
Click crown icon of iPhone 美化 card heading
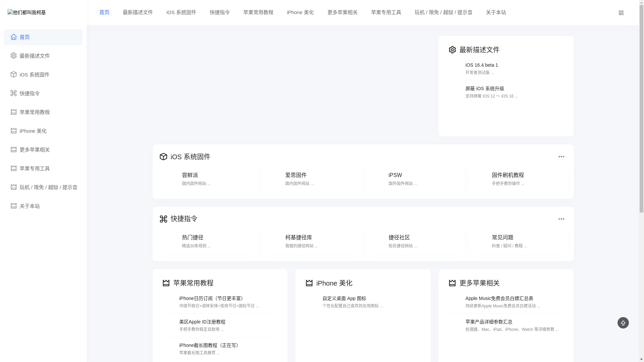pyautogui.click(x=309, y=283)
